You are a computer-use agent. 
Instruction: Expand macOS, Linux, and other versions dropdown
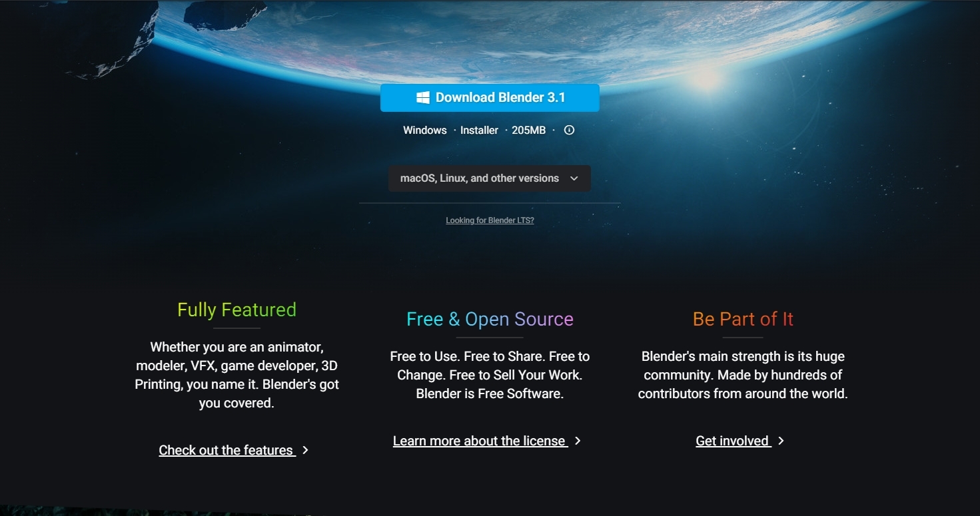coord(490,178)
